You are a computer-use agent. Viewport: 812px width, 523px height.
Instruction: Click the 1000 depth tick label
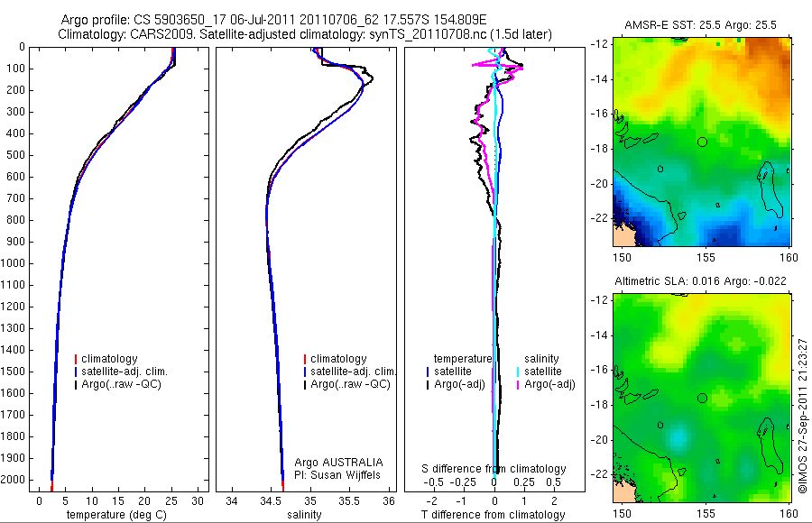(x=13, y=263)
